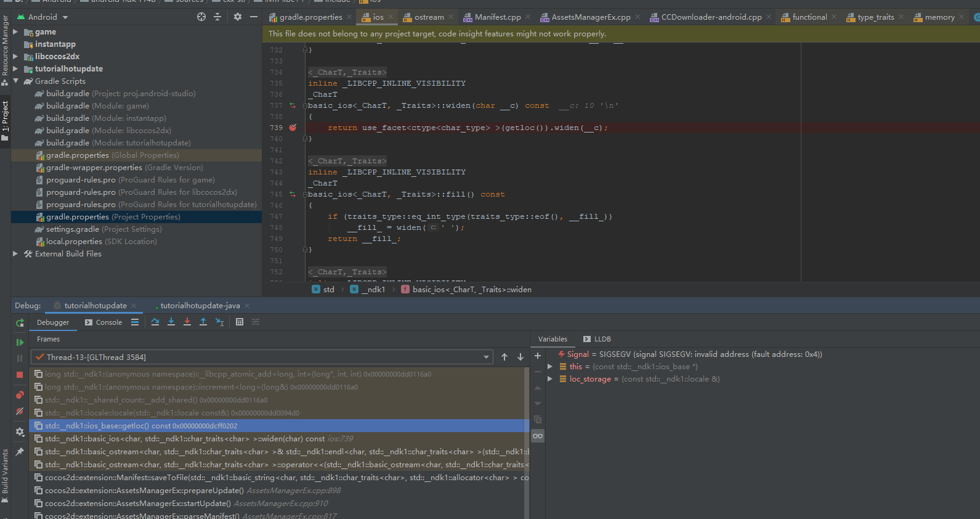
Task: Resume program with green play icon
Action: (20, 342)
